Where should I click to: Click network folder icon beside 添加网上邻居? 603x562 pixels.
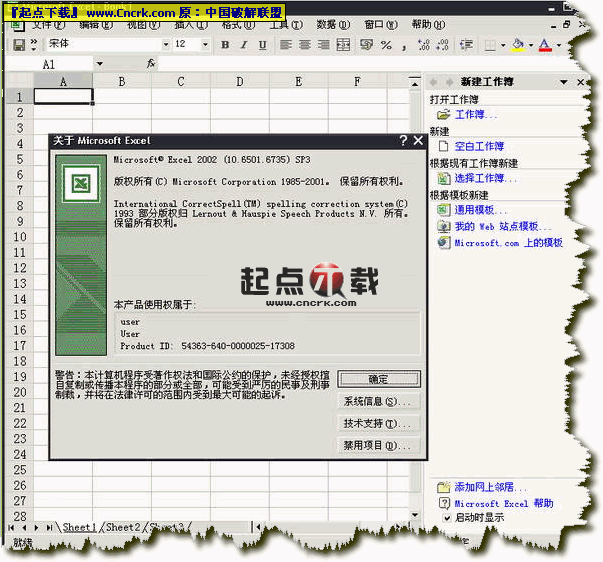click(x=443, y=487)
